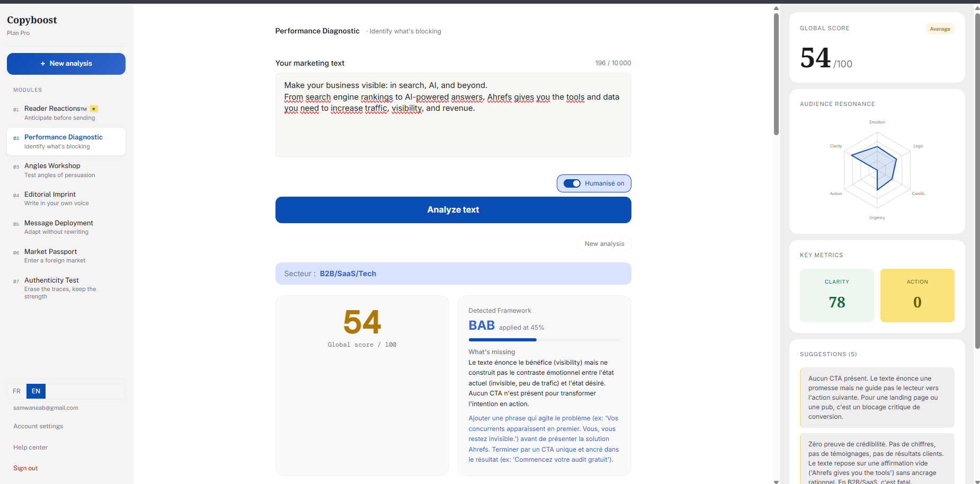Open the Help center

[x=31, y=447]
